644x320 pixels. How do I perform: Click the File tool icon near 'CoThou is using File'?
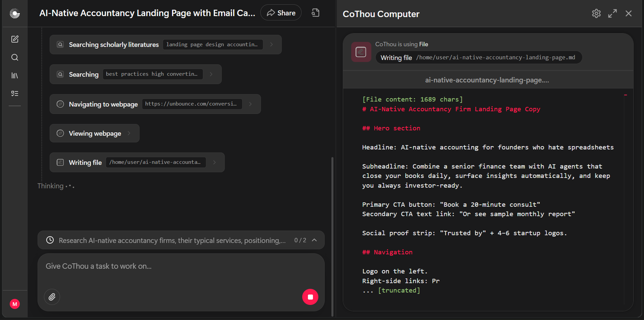coord(361,52)
